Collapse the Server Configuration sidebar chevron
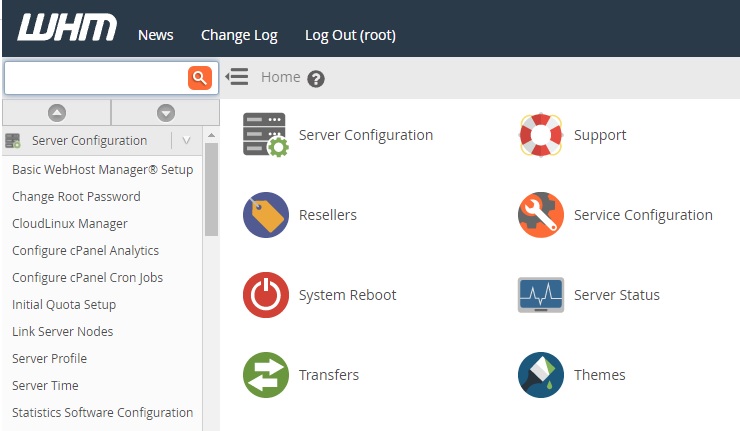This screenshot has height=431, width=740. 186,141
